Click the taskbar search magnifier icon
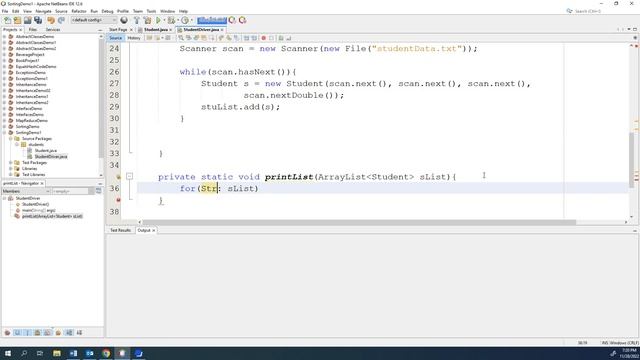The width and height of the screenshot is (640, 360). pyautogui.click(x=24, y=353)
